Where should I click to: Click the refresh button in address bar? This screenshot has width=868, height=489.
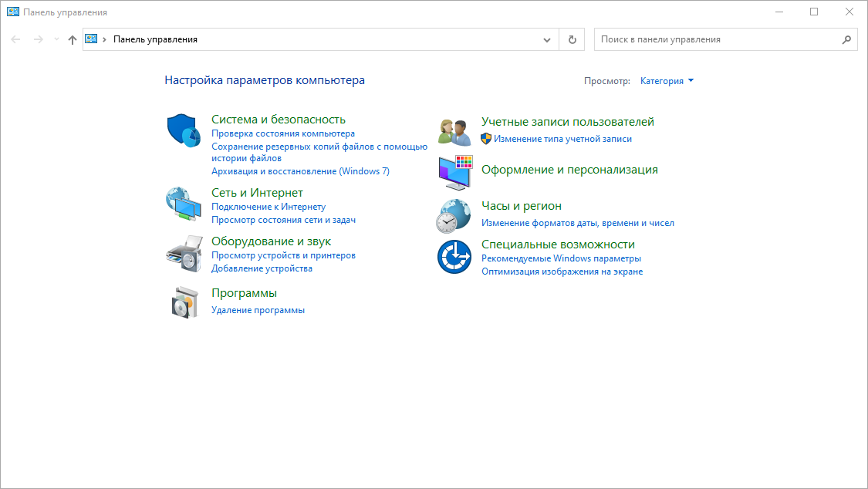pyautogui.click(x=572, y=39)
